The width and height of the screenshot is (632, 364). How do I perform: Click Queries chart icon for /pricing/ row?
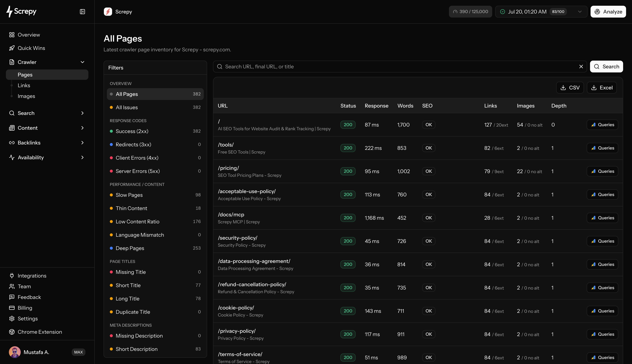click(x=593, y=171)
